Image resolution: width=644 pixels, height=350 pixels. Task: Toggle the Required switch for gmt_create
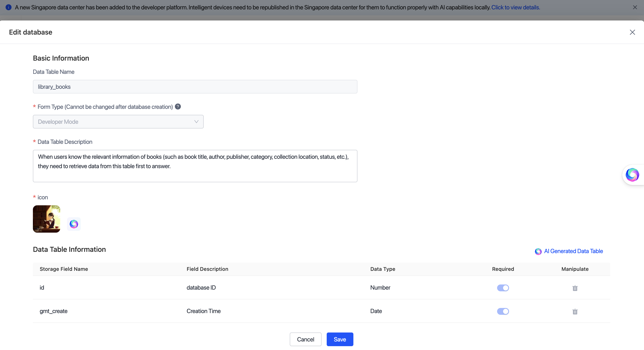[503, 311]
